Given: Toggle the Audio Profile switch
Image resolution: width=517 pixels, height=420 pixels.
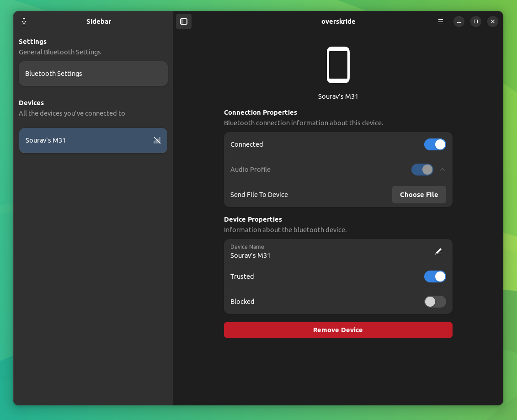Looking at the screenshot, I should coord(422,170).
